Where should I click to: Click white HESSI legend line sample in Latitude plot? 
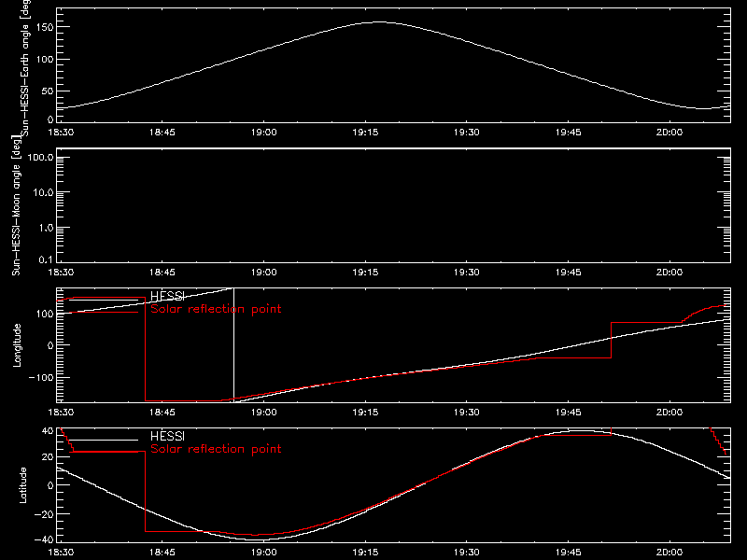point(104,440)
